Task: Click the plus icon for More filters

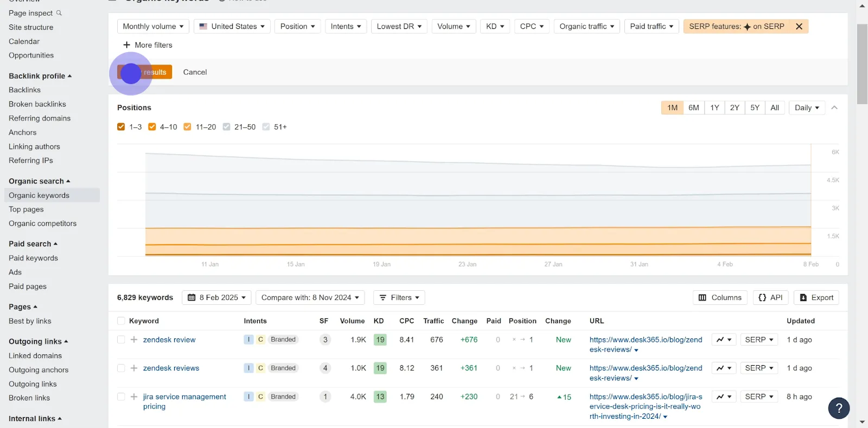Action: [x=126, y=45]
